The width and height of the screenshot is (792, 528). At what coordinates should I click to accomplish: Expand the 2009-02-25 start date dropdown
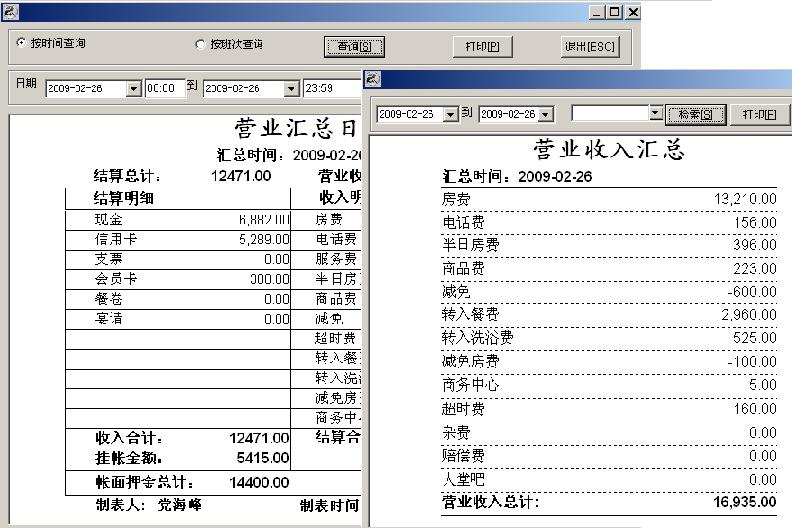(x=450, y=115)
